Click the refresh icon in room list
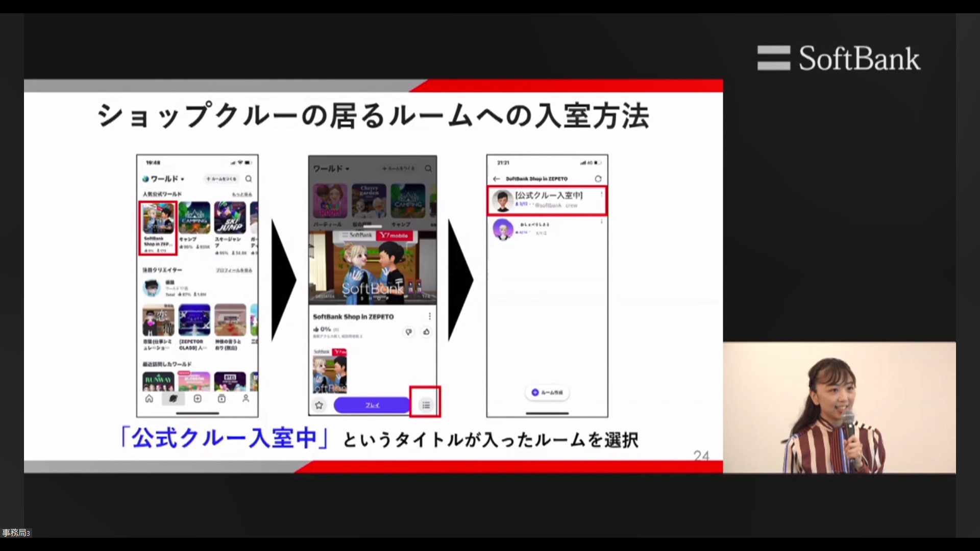The image size is (980, 551). coord(598,179)
